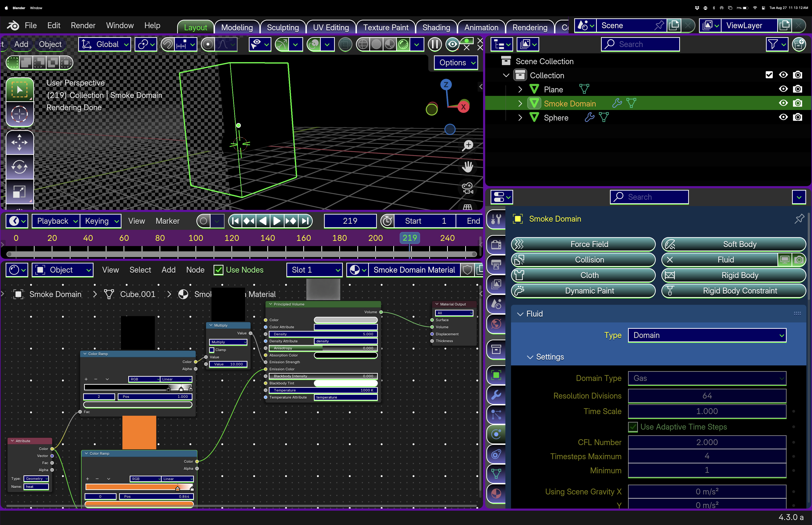Open Particles properties tab
Screen dimensions: 812x525
(496, 415)
